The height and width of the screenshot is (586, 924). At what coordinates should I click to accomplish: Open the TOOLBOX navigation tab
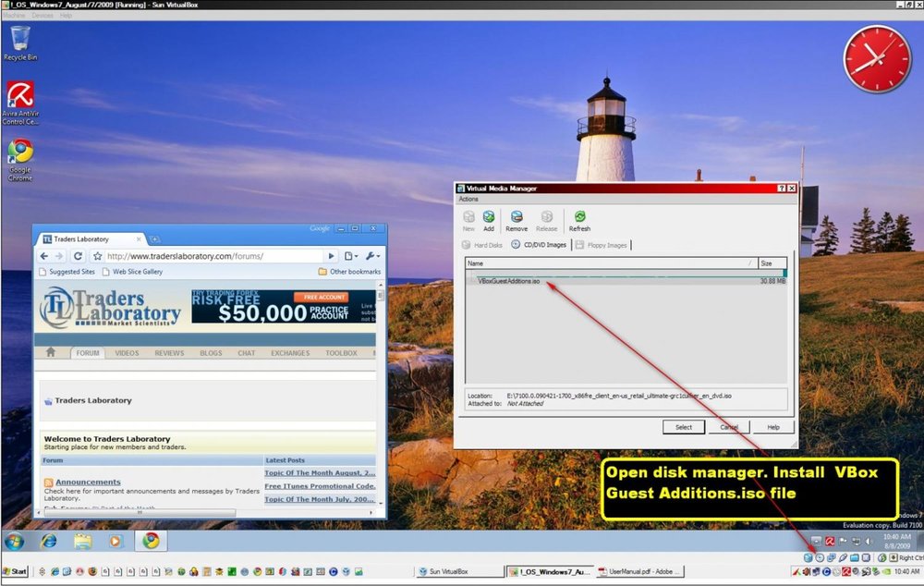click(341, 353)
